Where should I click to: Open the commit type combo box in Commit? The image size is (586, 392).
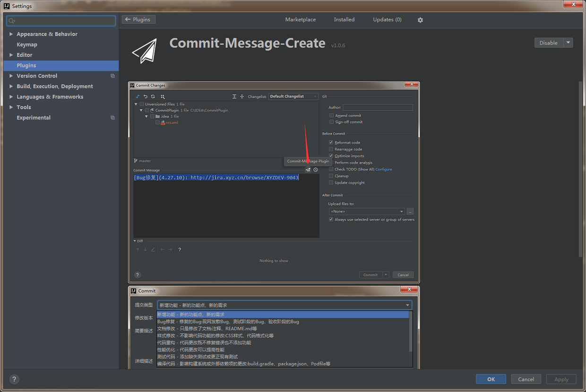coord(284,305)
